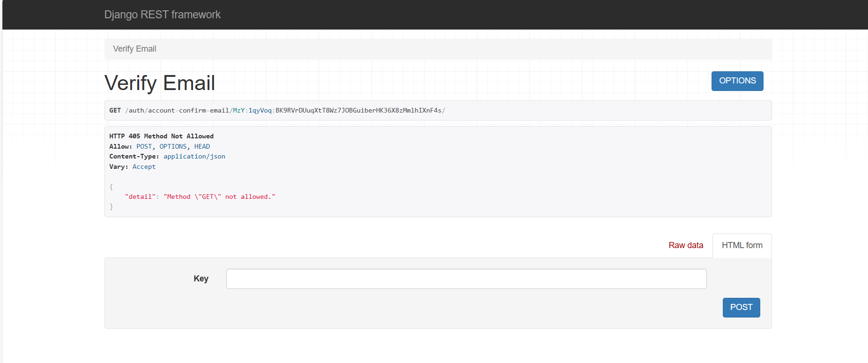The width and height of the screenshot is (868, 363).
Task: Select the HTML form tab
Action: point(742,245)
